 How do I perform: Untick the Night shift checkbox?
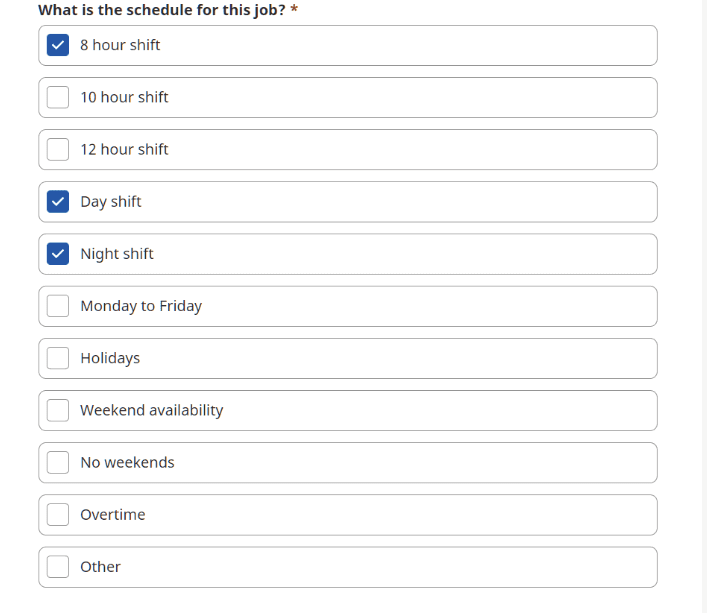click(58, 254)
